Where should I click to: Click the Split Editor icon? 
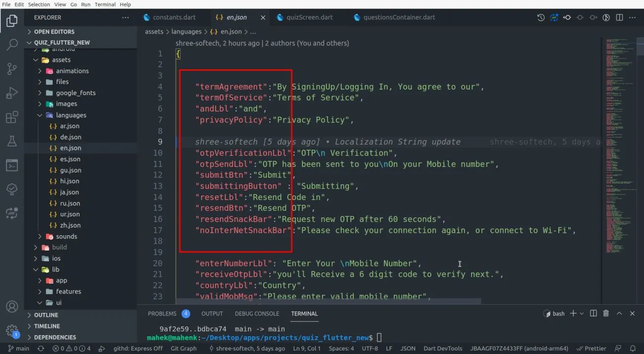pyautogui.click(x=619, y=17)
